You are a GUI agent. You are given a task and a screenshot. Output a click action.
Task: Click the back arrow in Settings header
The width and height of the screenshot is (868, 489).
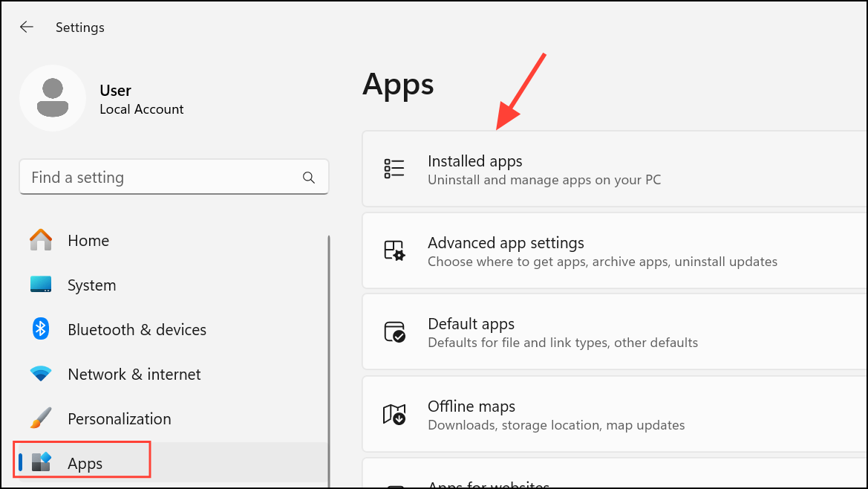27,27
